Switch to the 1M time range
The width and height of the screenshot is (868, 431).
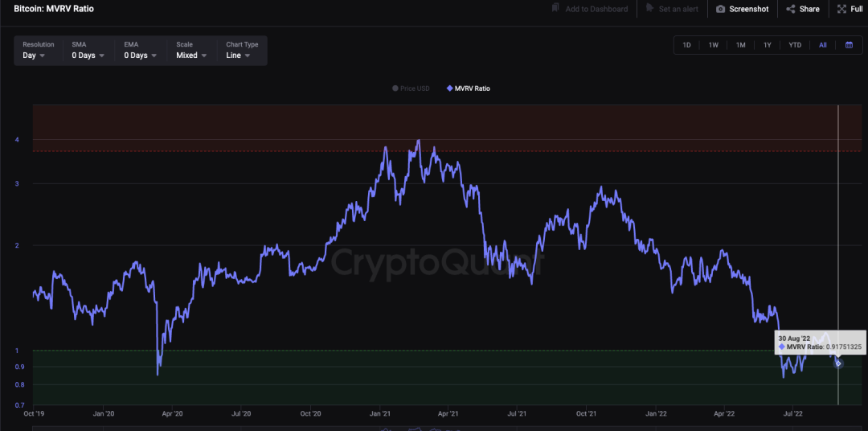[740, 45]
